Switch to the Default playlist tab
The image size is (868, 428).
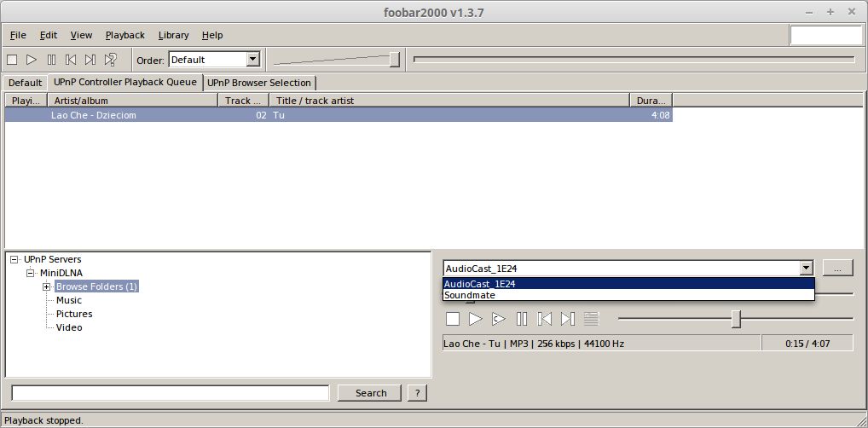(x=25, y=83)
